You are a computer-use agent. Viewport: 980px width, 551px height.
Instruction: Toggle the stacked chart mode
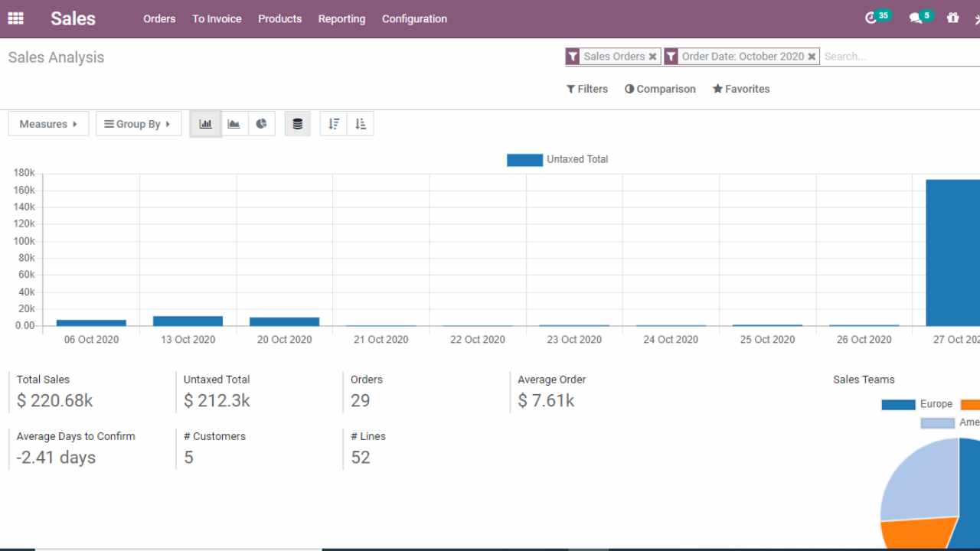pos(298,124)
